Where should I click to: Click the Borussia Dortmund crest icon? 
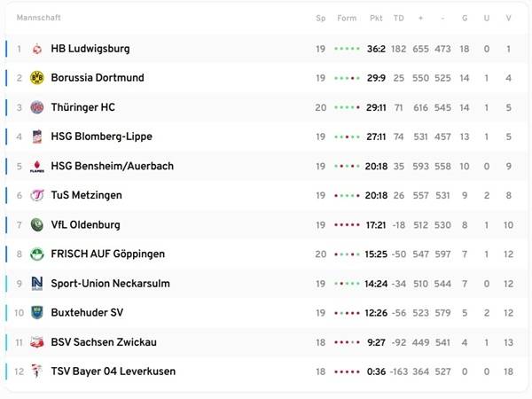click(x=37, y=78)
